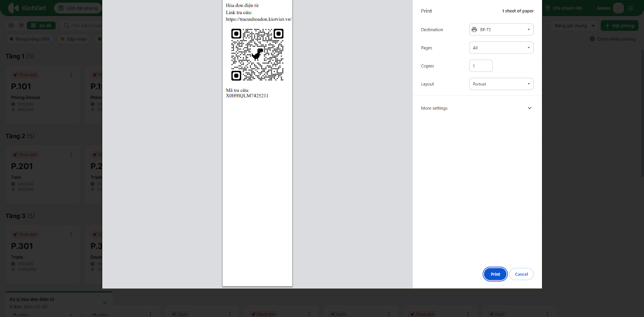Image resolution: width=644 pixels, height=317 pixels.
Task: Click the Hóa đơn điện tử preview title
Action: pyautogui.click(x=242, y=6)
